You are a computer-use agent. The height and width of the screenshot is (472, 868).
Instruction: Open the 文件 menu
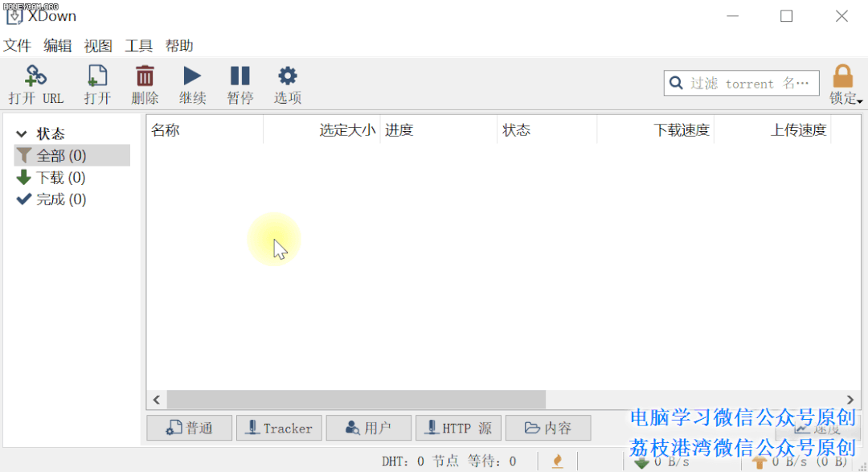point(17,45)
